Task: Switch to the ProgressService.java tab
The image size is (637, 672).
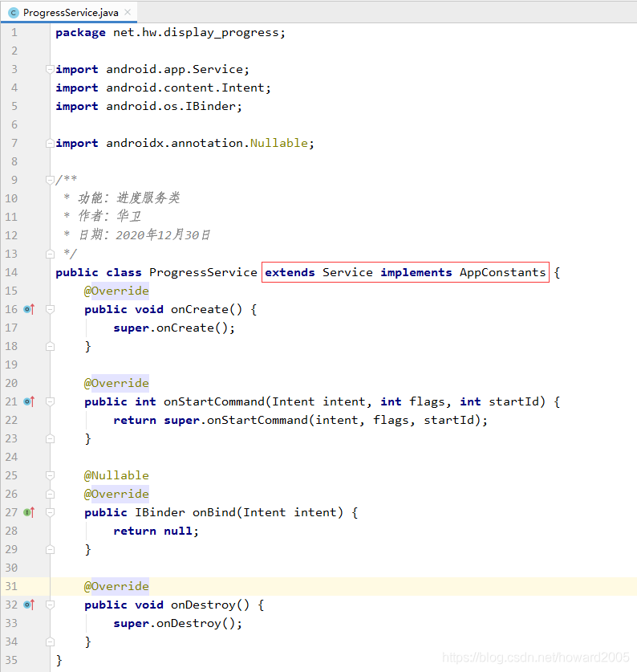Action: [71, 12]
